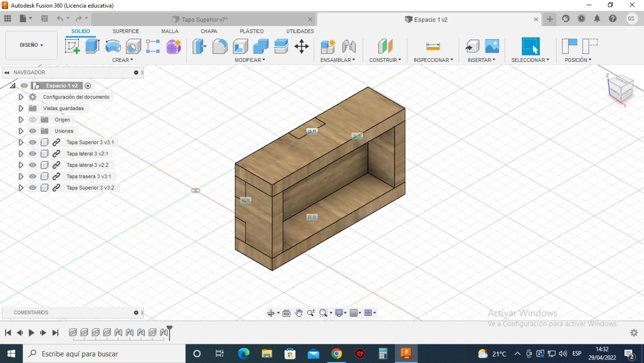
Task: Switch to the UTILIDADES tab
Action: point(300,31)
